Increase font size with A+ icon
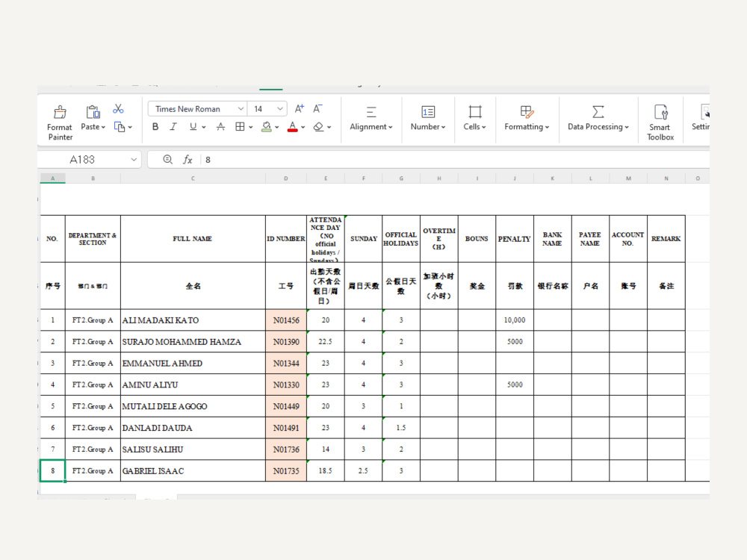Screen dimensions: 747x560 pyautogui.click(x=300, y=109)
